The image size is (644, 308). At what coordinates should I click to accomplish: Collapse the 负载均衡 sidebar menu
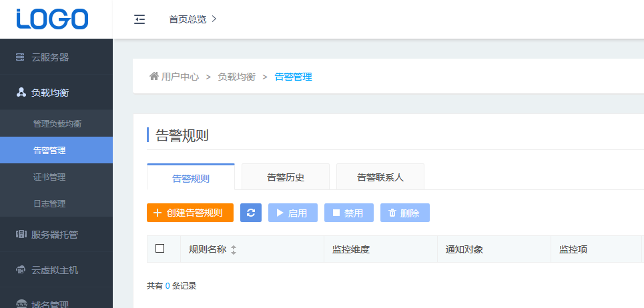click(x=51, y=93)
